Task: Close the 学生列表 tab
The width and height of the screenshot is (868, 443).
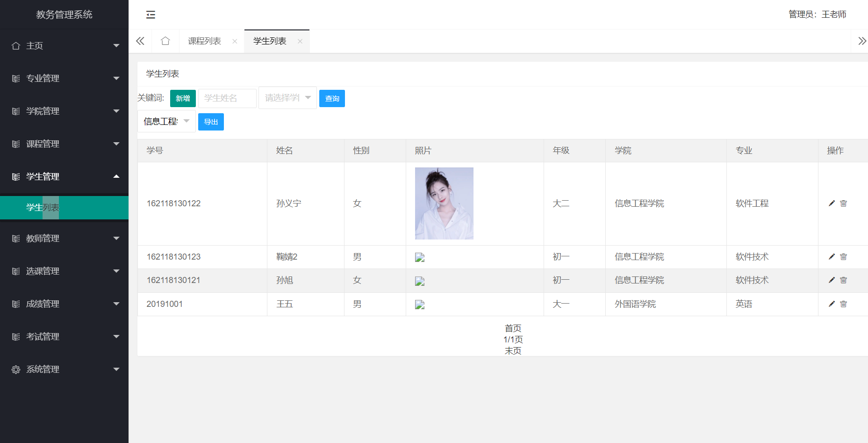Action: [300, 42]
